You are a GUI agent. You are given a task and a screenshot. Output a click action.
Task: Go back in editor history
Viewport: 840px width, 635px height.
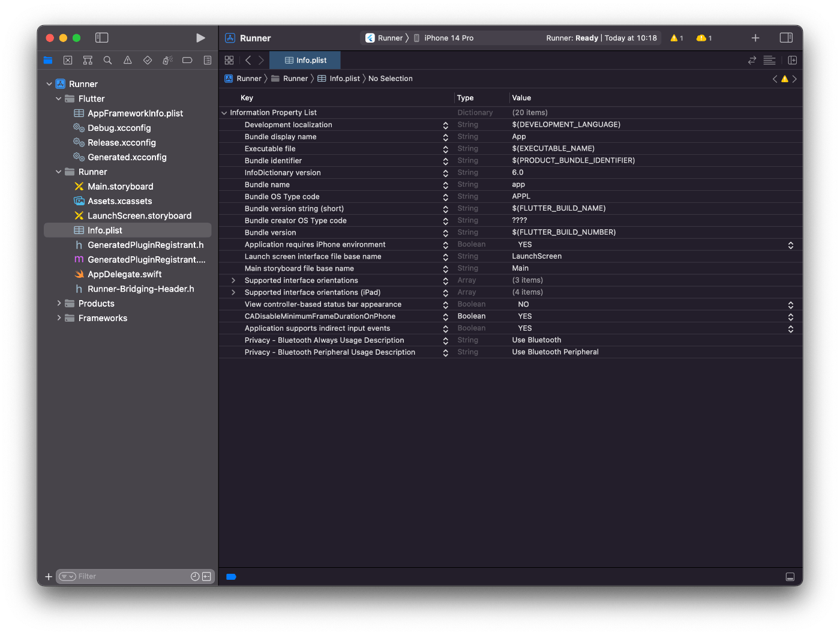tap(248, 60)
